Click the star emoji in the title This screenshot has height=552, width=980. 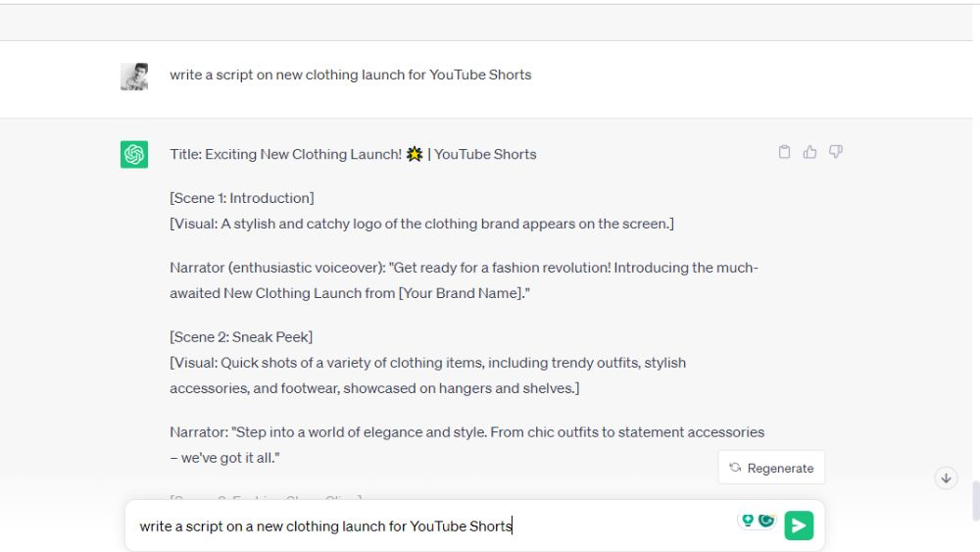click(x=415, y=154)
